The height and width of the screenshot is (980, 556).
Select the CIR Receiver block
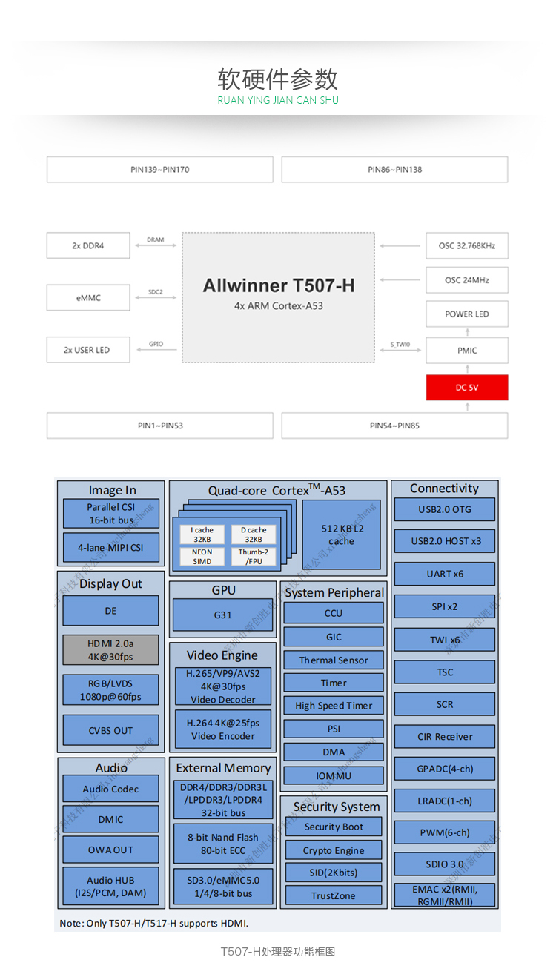click(x=445, y=737)
